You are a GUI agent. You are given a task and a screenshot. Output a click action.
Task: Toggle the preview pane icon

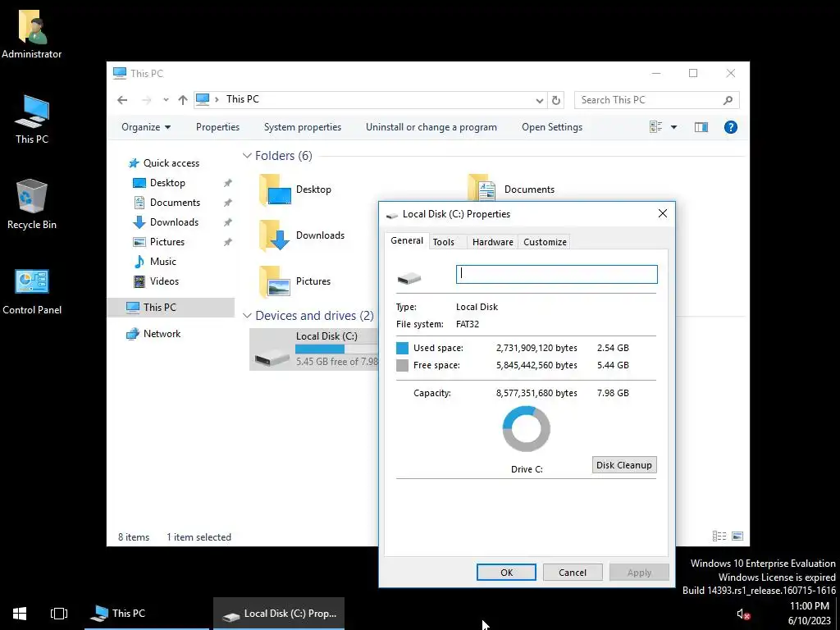click(701, 127)
